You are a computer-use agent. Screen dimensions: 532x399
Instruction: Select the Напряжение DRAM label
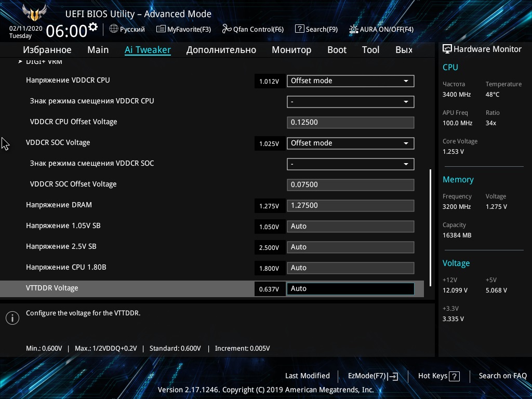pyautogui.click(x=59, y=205)
